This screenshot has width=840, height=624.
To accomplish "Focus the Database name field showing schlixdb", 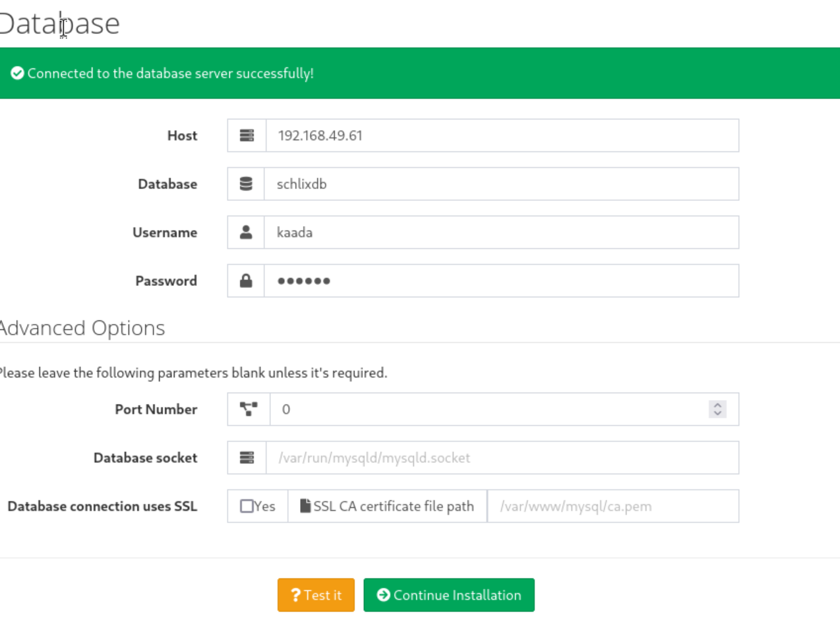I will [501, 184].
